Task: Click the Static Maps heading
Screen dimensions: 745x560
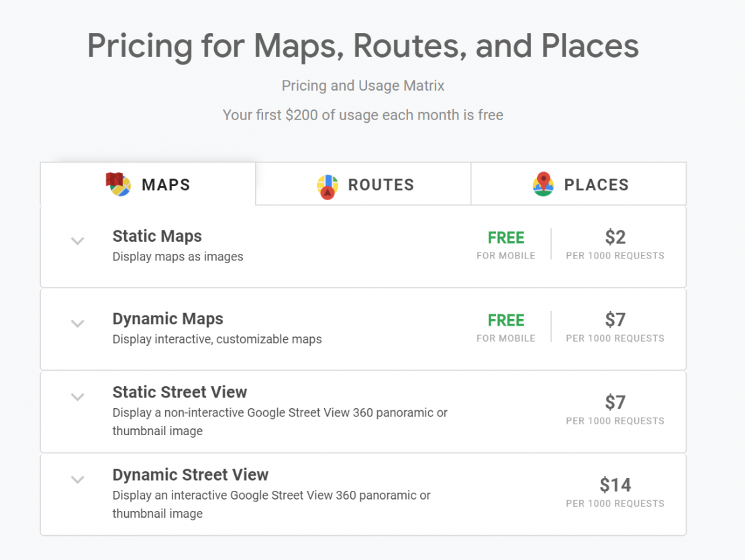Action: 157,236
